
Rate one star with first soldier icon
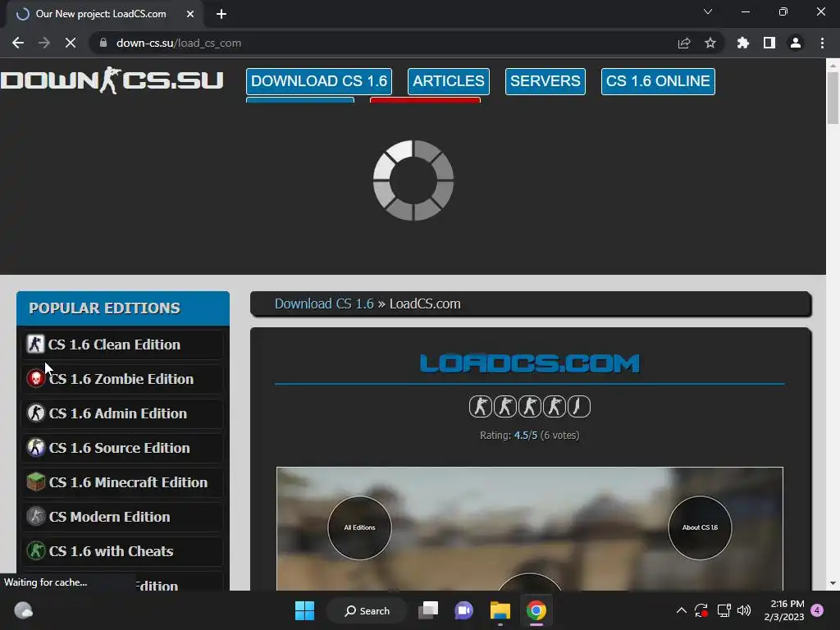click(x=480, y=407)
